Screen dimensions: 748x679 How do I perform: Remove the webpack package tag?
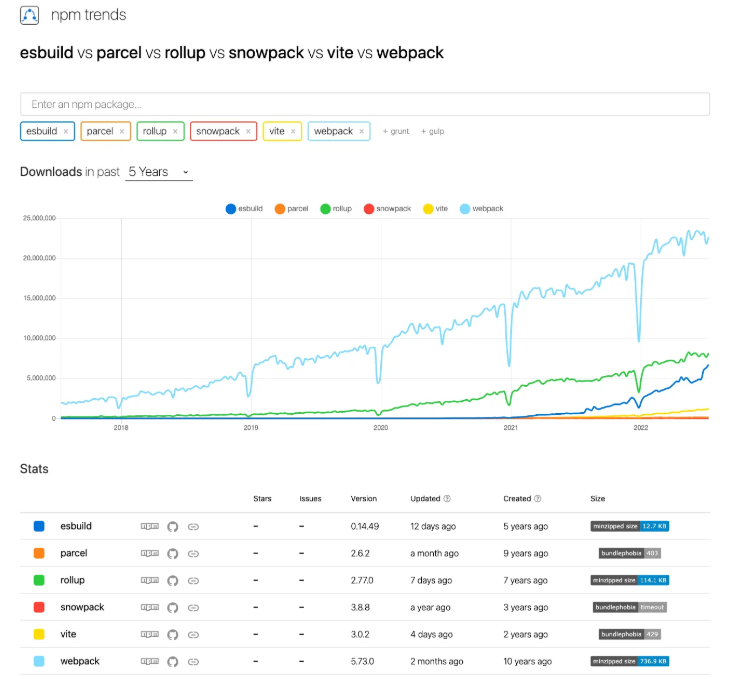coord(362,131)
